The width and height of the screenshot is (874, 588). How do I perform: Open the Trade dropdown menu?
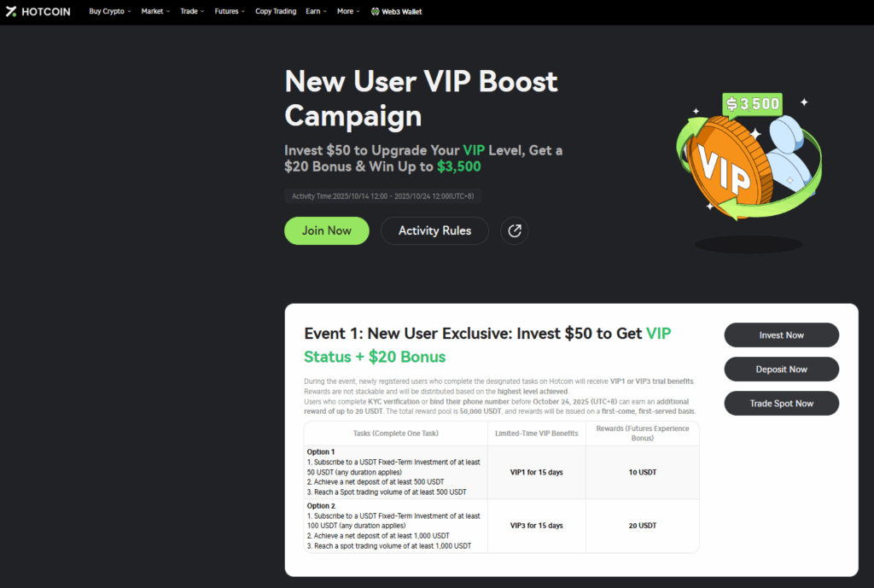pos(192,11)
